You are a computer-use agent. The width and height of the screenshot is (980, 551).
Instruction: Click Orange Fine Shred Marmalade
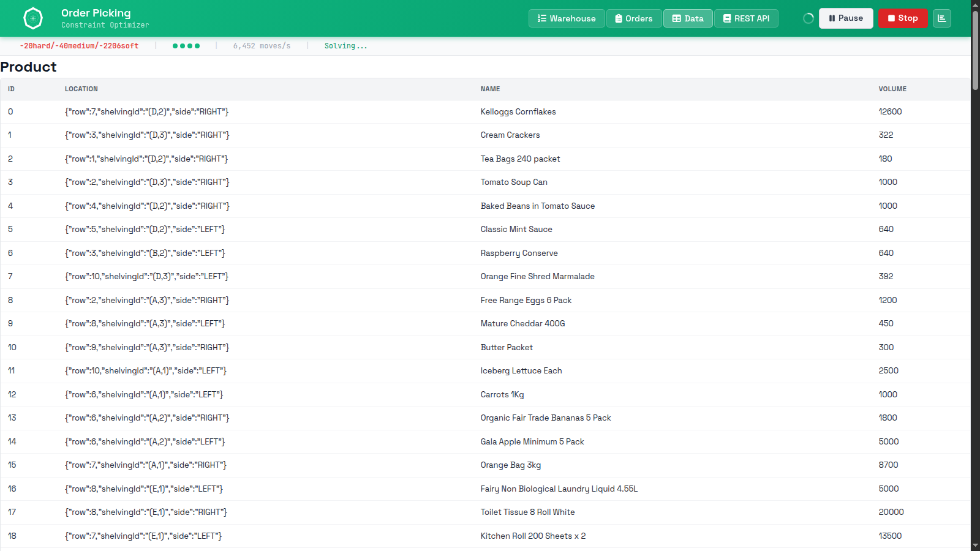click(x=537, y=276)
